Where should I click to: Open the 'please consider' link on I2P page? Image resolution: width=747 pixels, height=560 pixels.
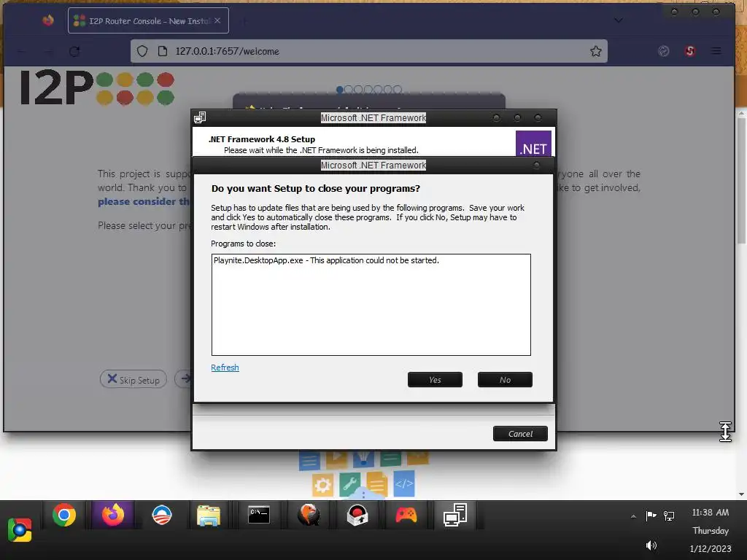(x=144, y=201)
